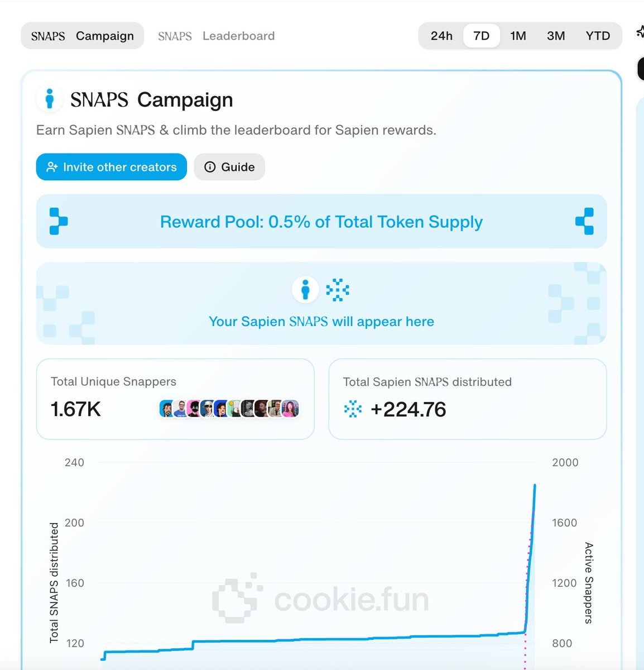Select the YTD time range
The width and height of the screenshot is (644, 670).
point(598,36)
